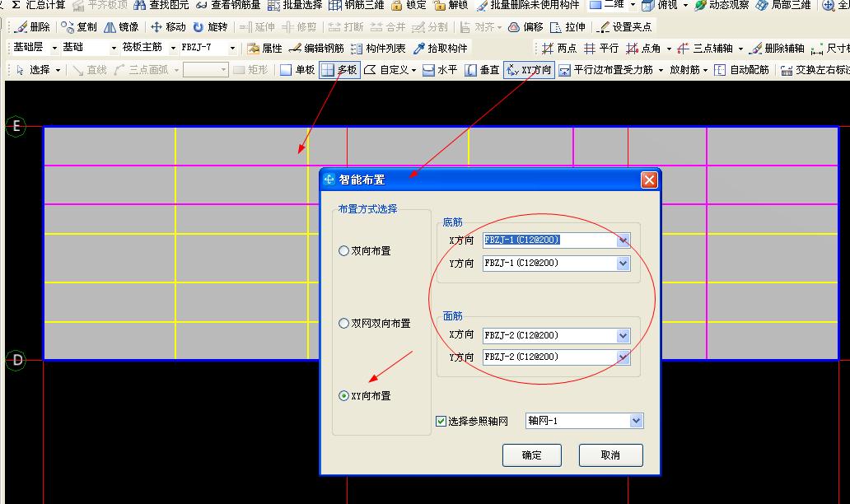Close the 智能布置 dialog
This screenshot has width=850, height=504.
[649, 180]
